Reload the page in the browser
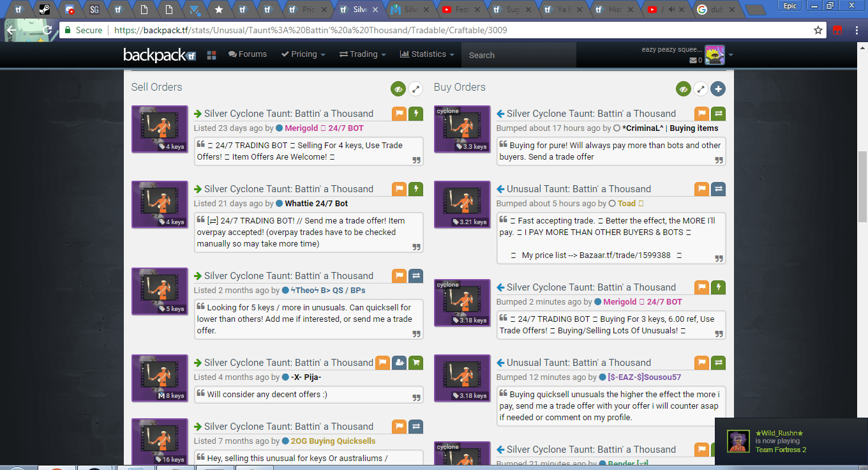This screenshot has width=868, height=470. point(47,30)
